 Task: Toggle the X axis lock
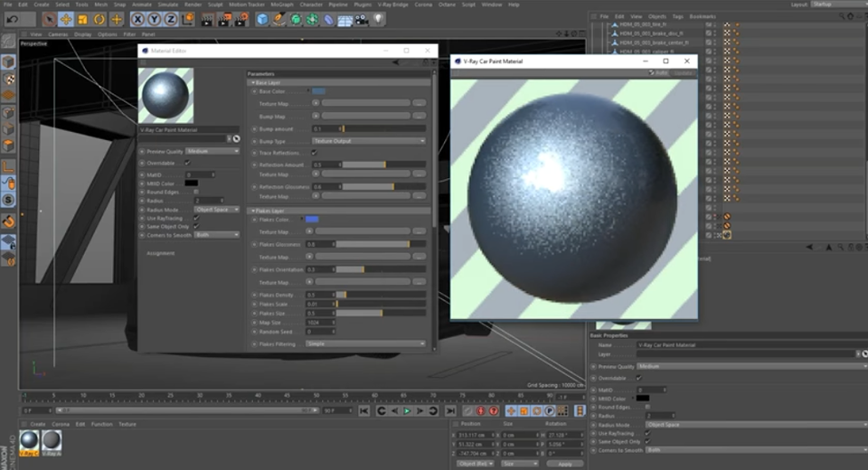[137, 20]
